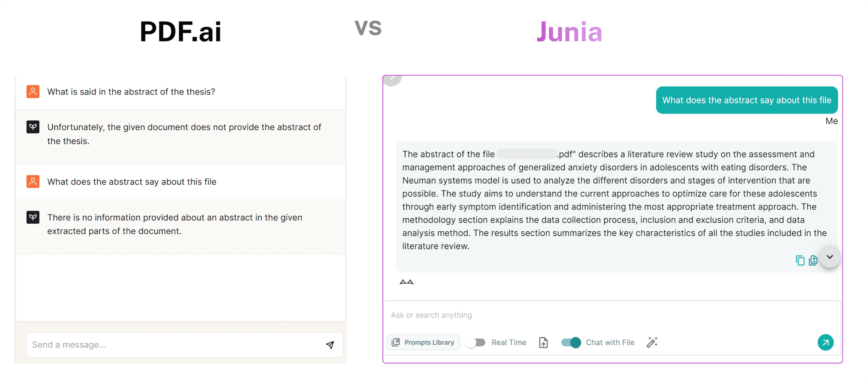Click the bot icon beside the "There is no information" reply
Screen dimensions: 868x385
pos(33,217)
